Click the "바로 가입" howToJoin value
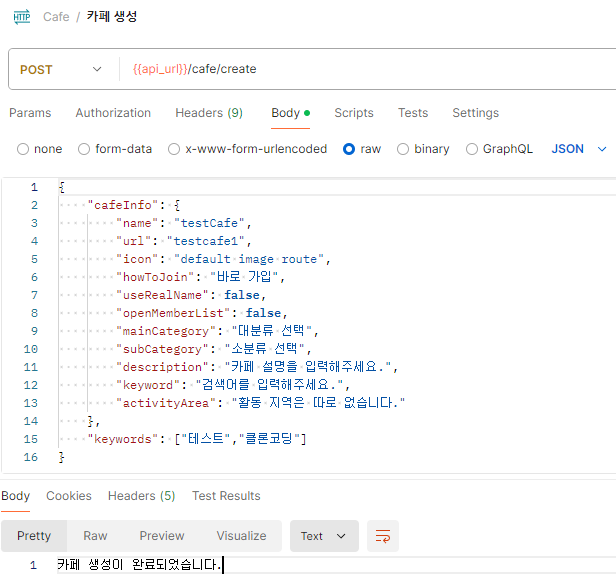 click(x=244, y=277)
